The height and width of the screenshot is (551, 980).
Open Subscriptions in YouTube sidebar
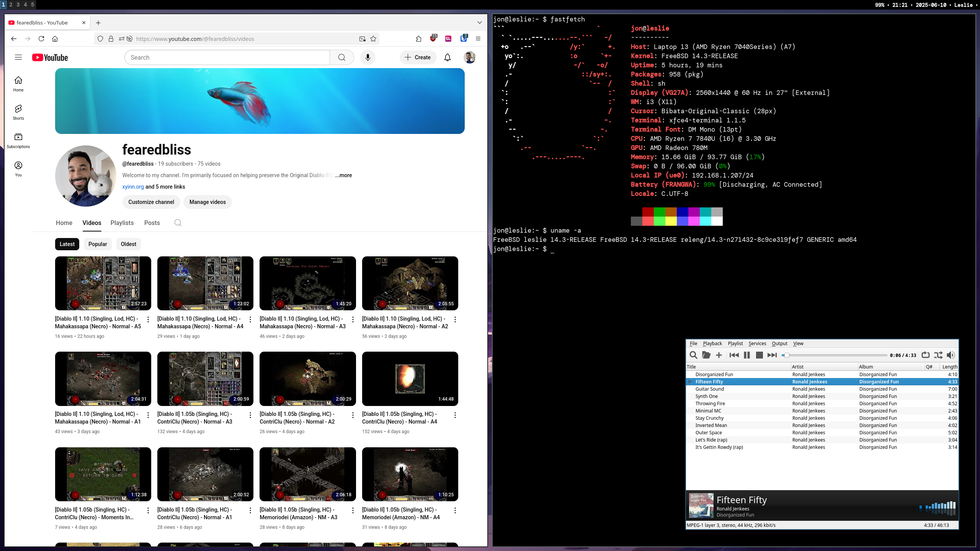[18, 140]
